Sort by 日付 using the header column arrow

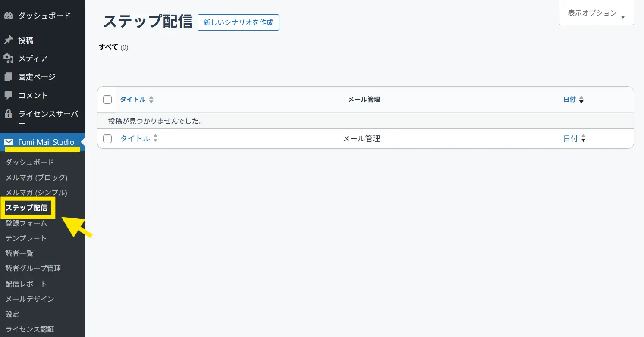(581, 100)
